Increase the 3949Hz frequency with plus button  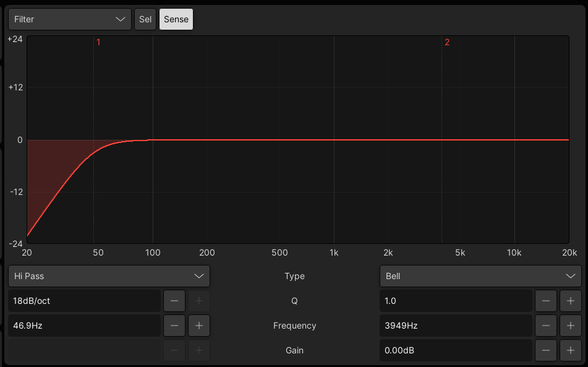(570, 326)
